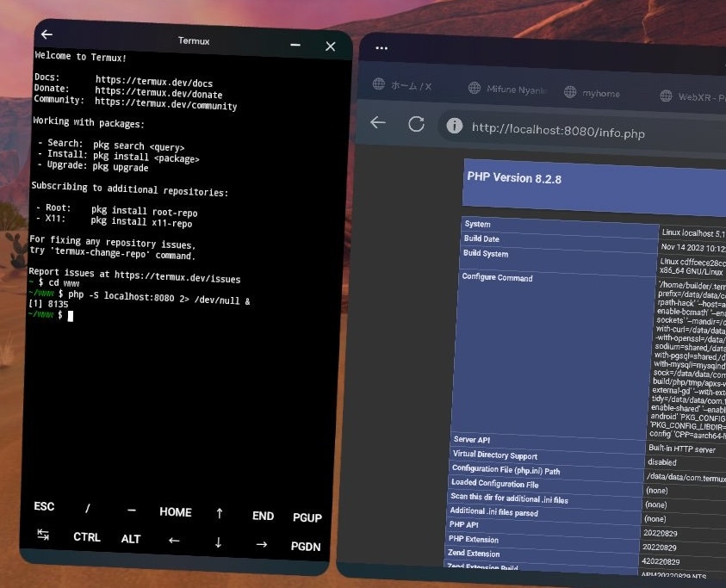Click the System row label

[477, 224]
